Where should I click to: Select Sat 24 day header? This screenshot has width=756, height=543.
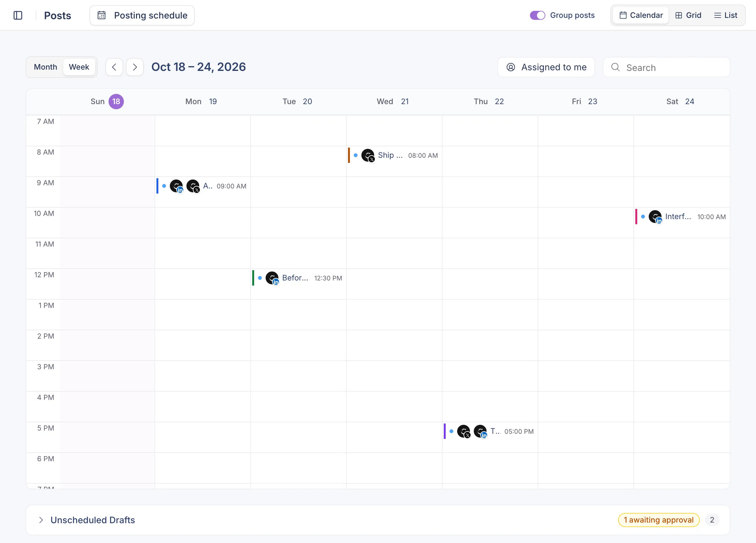click(x=680, y=101)
